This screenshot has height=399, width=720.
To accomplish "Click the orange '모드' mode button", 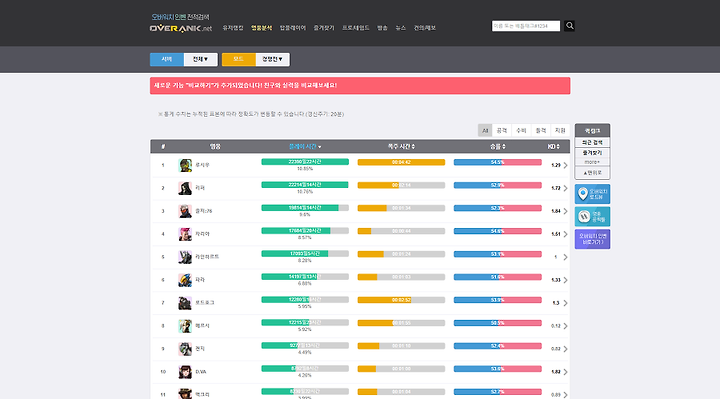I will 239,59.
